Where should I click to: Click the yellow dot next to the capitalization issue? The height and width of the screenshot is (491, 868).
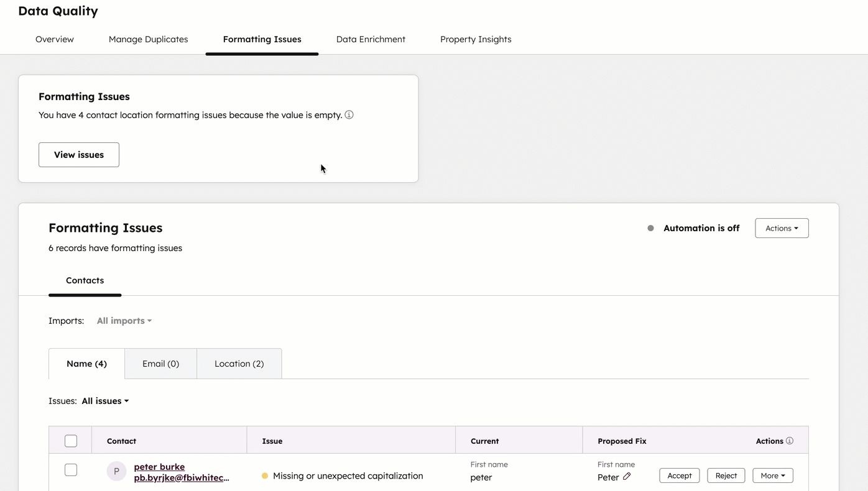point(266,475)
